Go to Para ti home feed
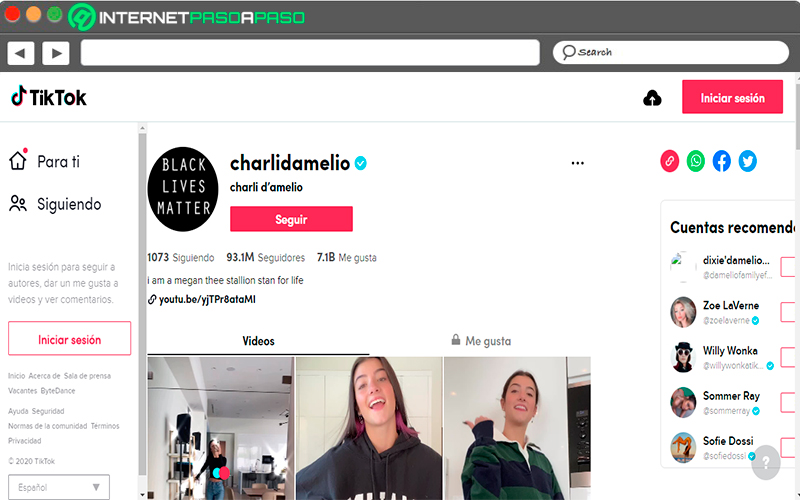 point(44,161)
